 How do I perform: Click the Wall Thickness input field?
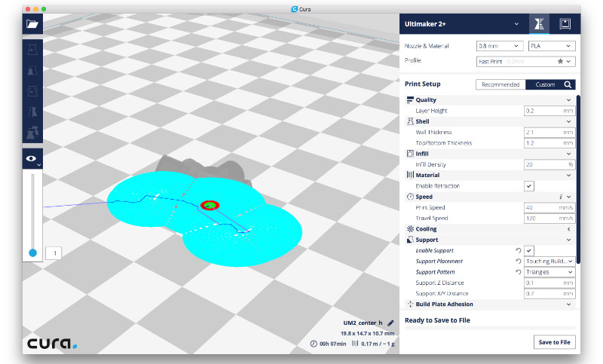point(550,132)
